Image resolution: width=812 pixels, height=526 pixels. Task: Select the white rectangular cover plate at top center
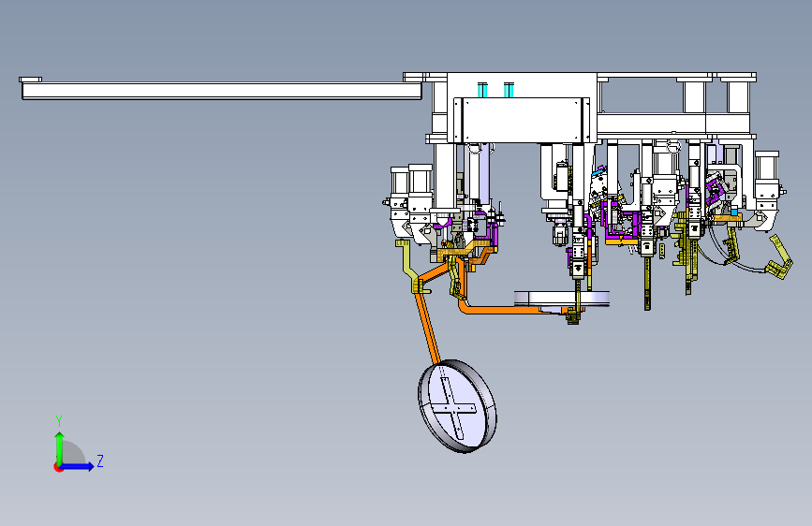point(522,120)
